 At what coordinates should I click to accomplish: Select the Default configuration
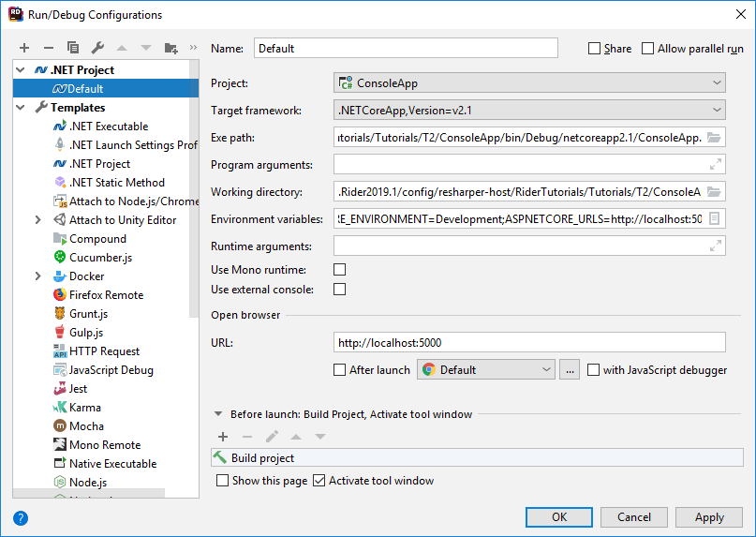click(x=106, y=89)
